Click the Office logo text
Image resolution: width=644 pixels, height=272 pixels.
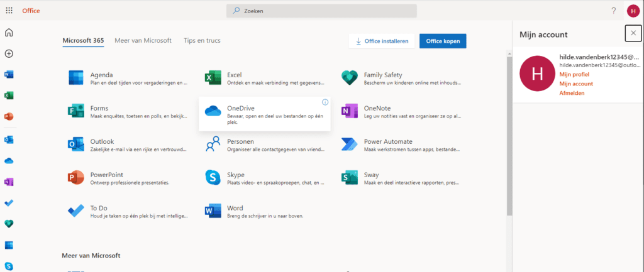pos(31,11)
